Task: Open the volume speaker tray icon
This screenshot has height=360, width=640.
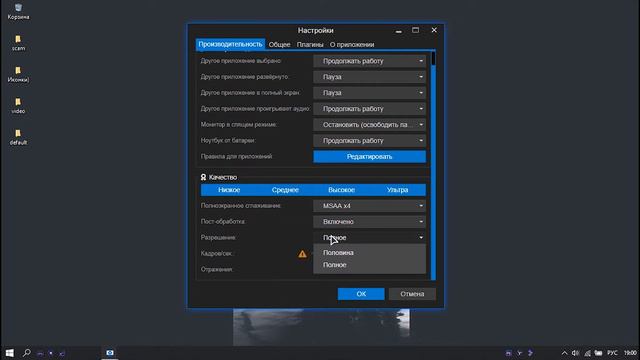Action: [x=575, y=353]
